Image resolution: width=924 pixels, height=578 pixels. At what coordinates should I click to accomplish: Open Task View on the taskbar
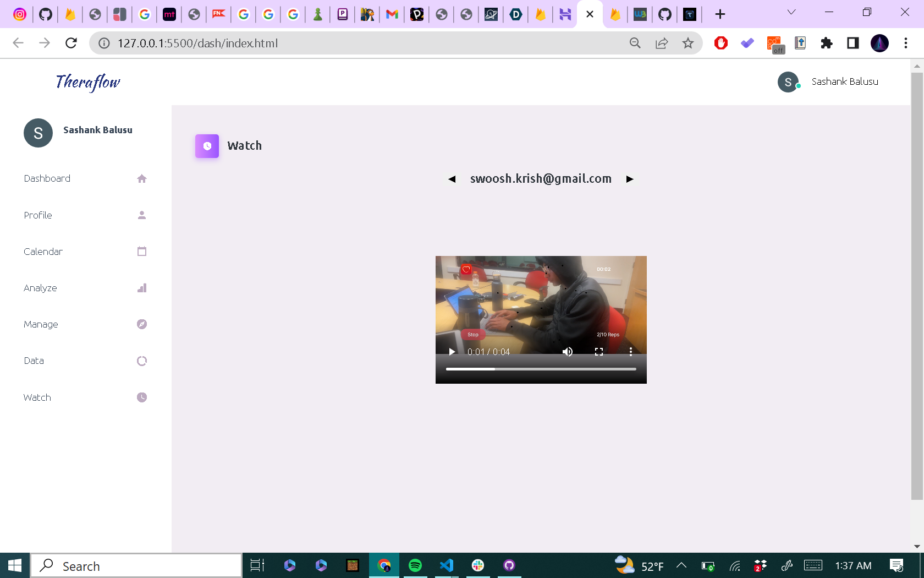coord(257,565)
